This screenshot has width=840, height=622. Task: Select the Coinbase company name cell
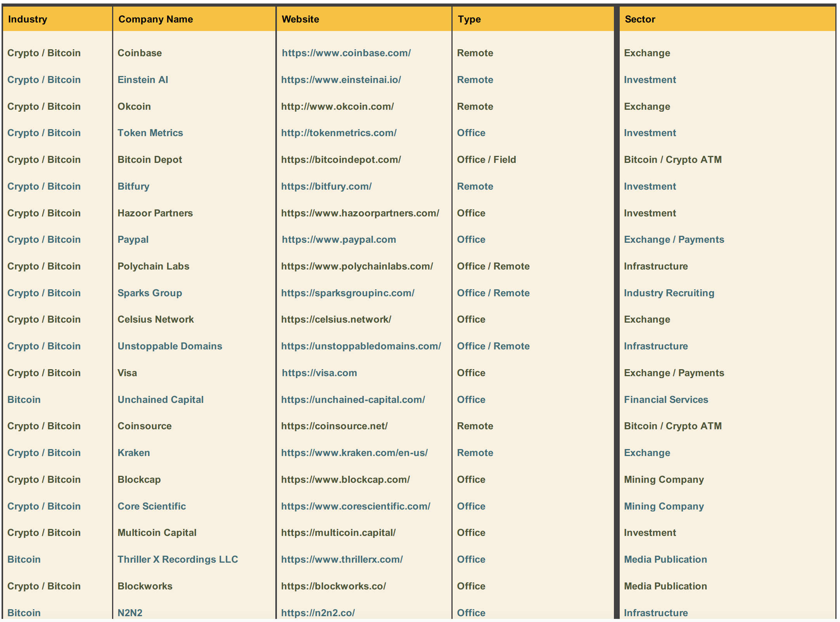[140, 53]
